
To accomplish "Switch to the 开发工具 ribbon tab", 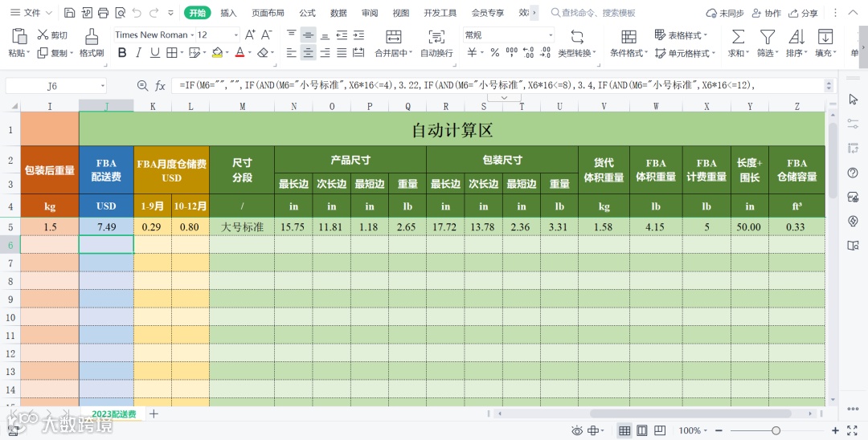I will [x=440, y=13].
